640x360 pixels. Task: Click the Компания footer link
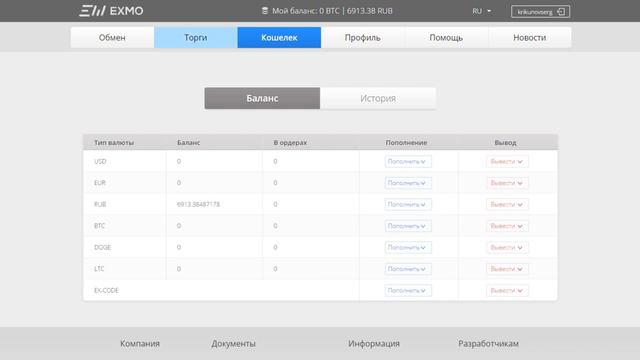click(140, 344)
